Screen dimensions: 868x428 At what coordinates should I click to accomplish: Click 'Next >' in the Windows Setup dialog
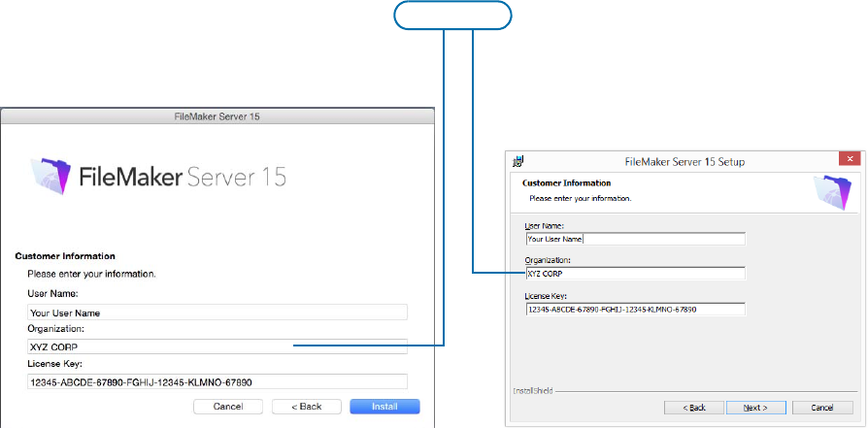click(x=755, y=408)
